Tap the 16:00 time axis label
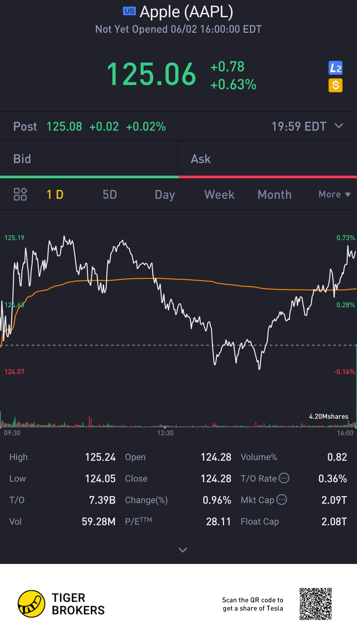 (345, 433)
